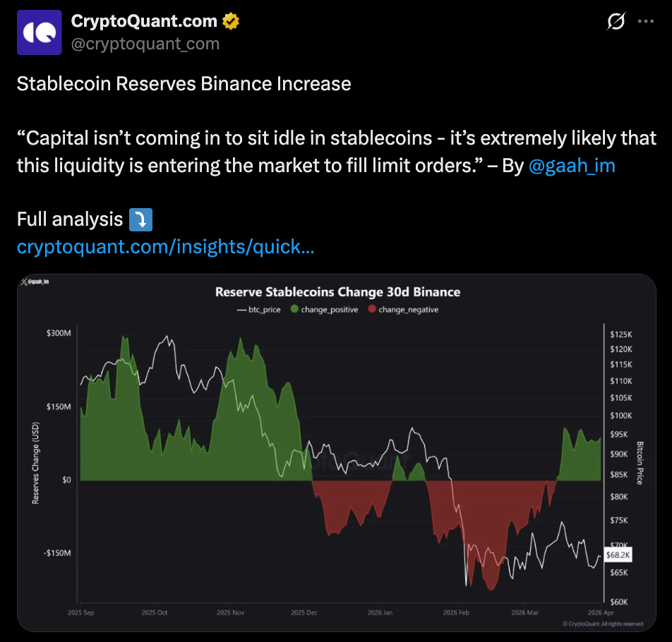672x642 pixels.
Task: Toggle the btc_price legend label
Action: point(265,310)
